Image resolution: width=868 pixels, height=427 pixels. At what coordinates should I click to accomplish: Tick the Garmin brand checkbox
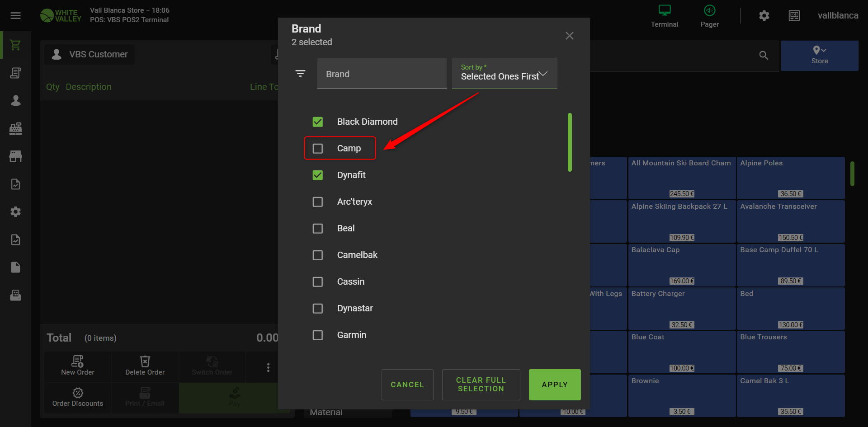pyautogui.click(x=318, y=335)
